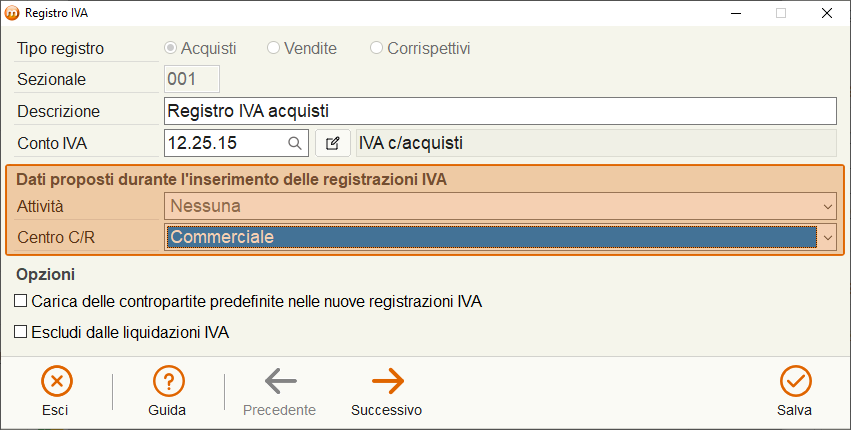
Task: Click the Precedente back arrow
Action: (x=281, y=381)
